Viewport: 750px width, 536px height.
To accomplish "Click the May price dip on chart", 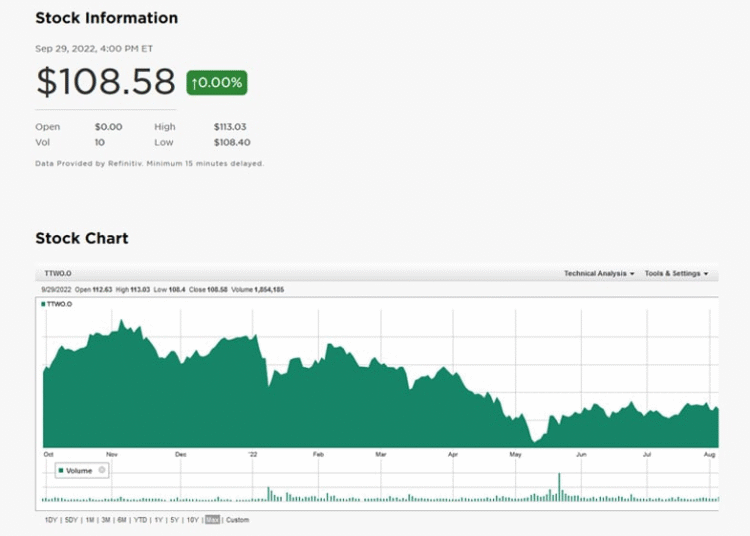I will (536, 438).
